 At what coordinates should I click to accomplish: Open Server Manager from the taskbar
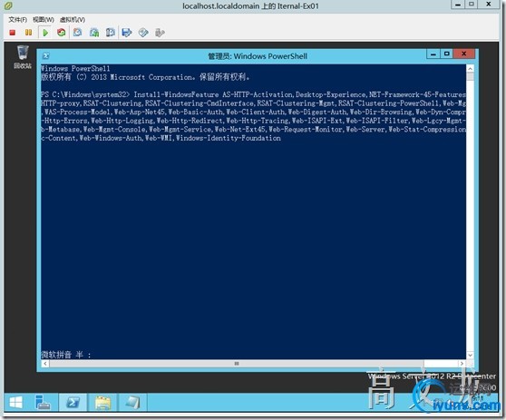coord(43,403)
